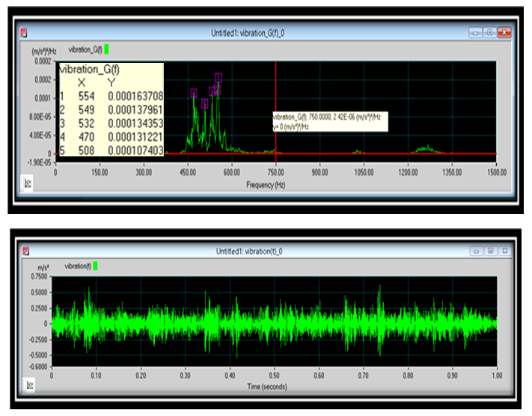The width and height of the screenshot is (532, 416).
Task: Select peak marker 1 on the spectrum
Action: click(218, 77)
